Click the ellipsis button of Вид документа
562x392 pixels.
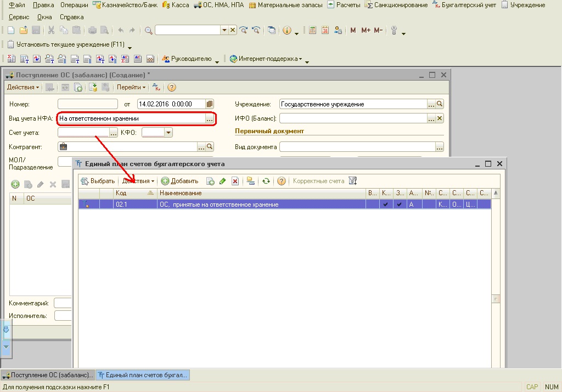pos(440,147)
